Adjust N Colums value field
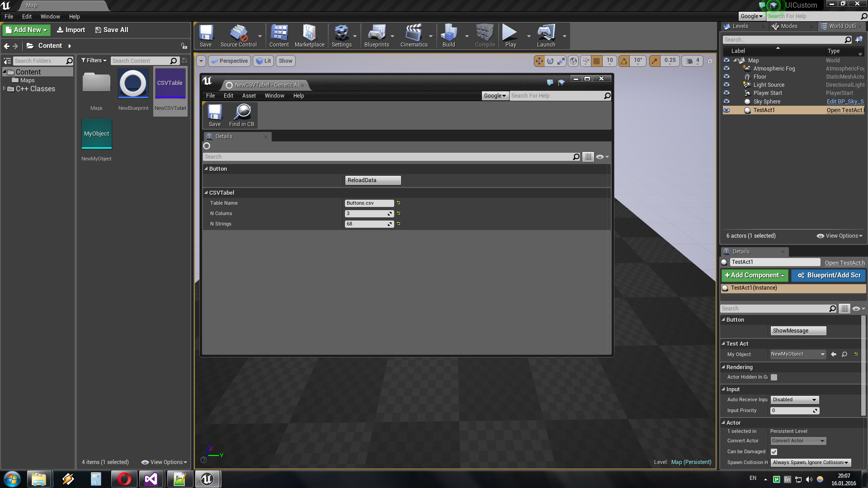This screenshot has height=488, width=868. (369, 214)
